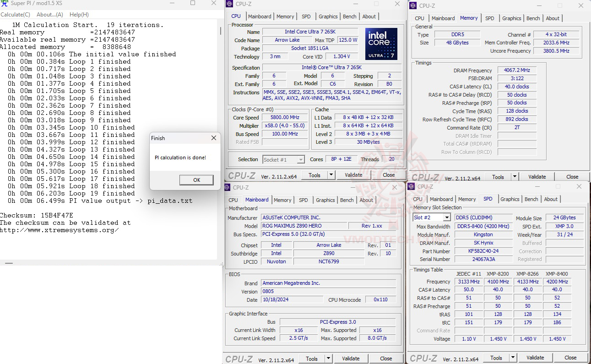Click CPU-Z title icon of the Motherboard window
The width and height of the screenshot is (591, 364).
[x=228, y=187]
